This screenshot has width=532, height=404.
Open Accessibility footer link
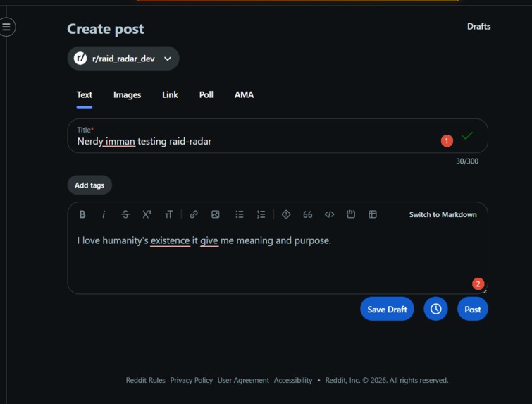click(293, 380)
